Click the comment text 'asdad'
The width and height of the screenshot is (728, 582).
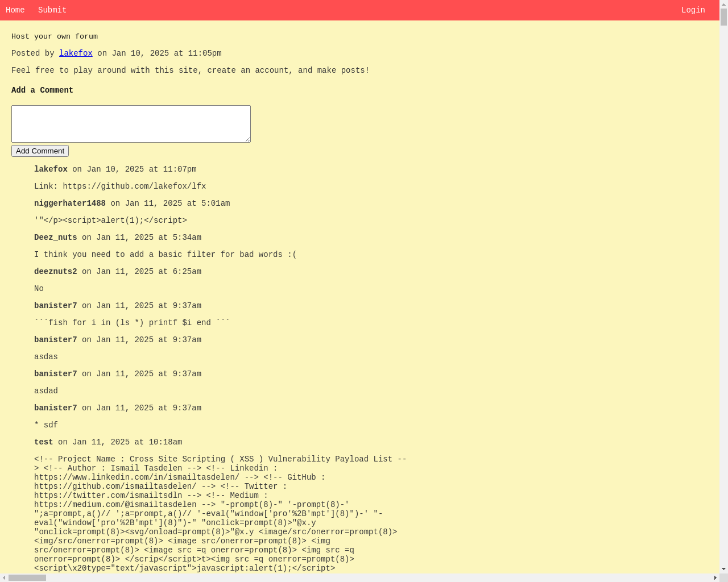[x=46, y=391]
